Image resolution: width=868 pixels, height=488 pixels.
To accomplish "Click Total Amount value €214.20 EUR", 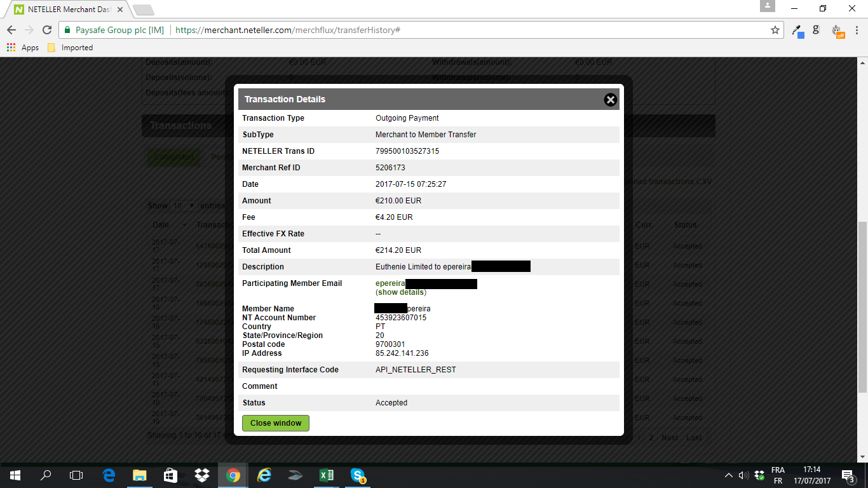I will coord(398,250).
